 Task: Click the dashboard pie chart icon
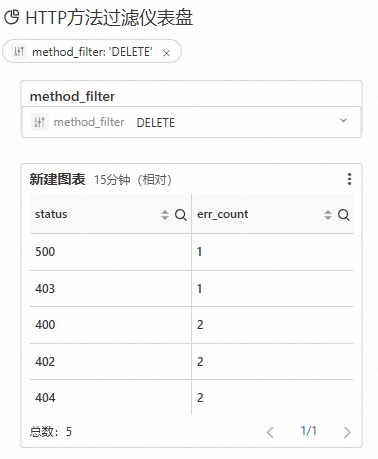click(x=12, y=17)
